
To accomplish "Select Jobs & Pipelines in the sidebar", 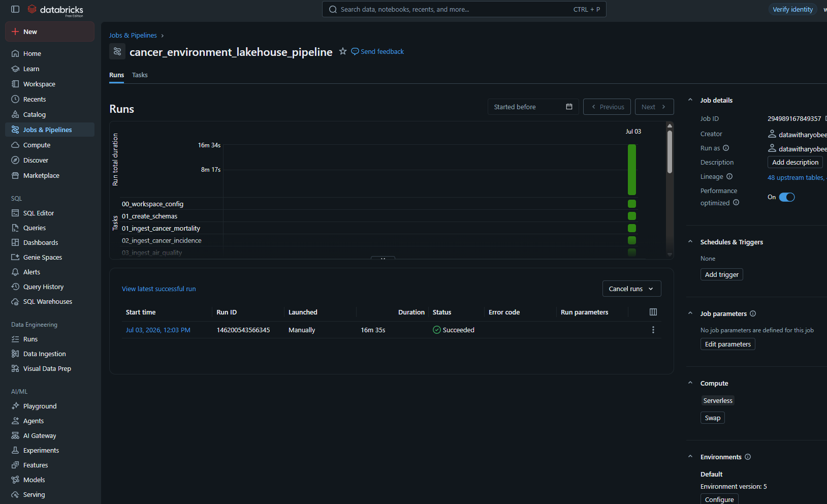I will click(50, 130).
